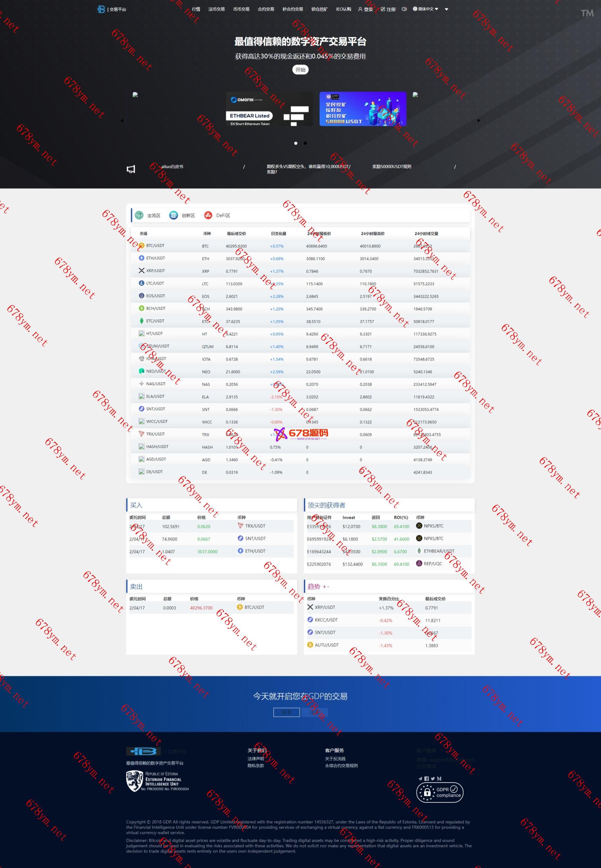601x868 pixels.
Task: Open the 简体中文 language dropdown
Action: (426, 9)
